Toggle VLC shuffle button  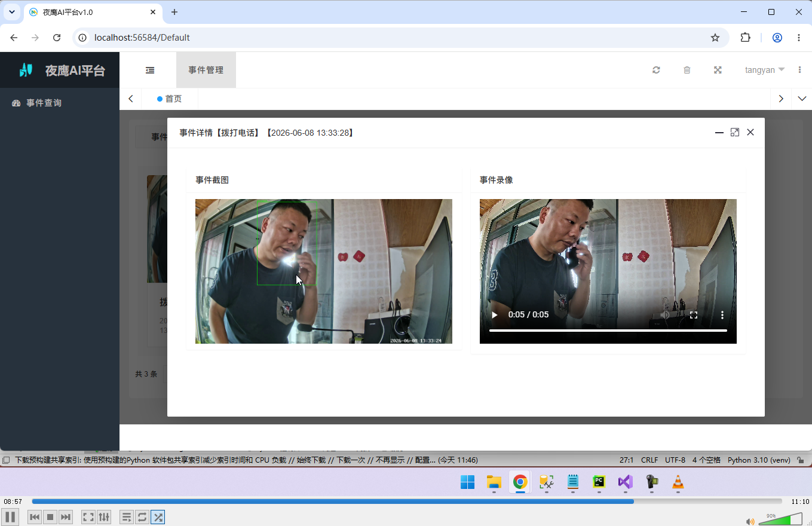point(158,516)
